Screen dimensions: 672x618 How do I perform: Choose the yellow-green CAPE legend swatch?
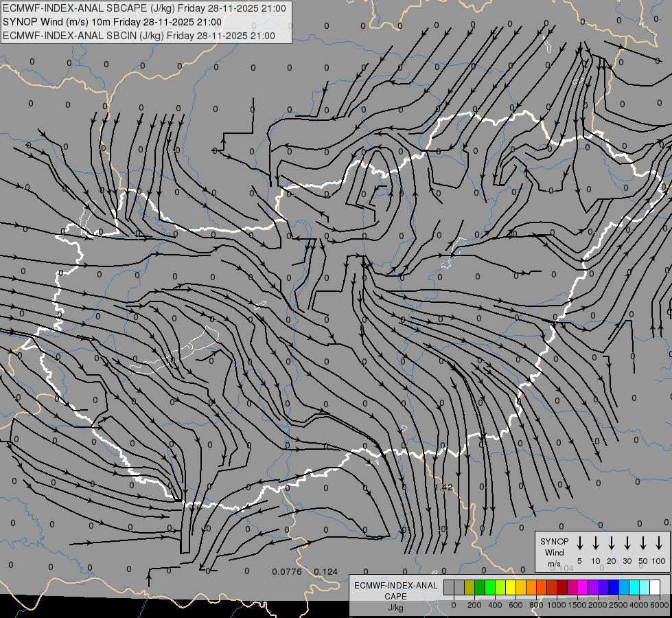click(x=500, y=587)
